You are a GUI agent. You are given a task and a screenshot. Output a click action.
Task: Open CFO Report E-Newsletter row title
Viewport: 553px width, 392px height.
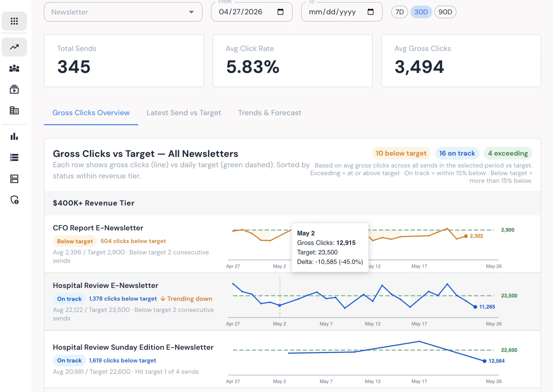[x=98, y=228]
